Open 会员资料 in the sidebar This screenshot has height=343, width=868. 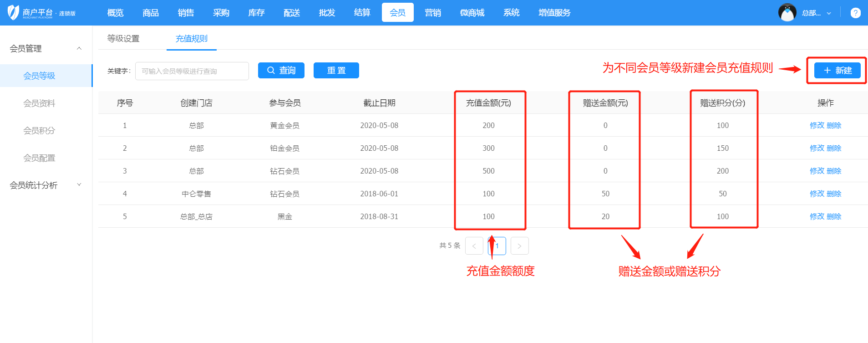click(39, 103)
